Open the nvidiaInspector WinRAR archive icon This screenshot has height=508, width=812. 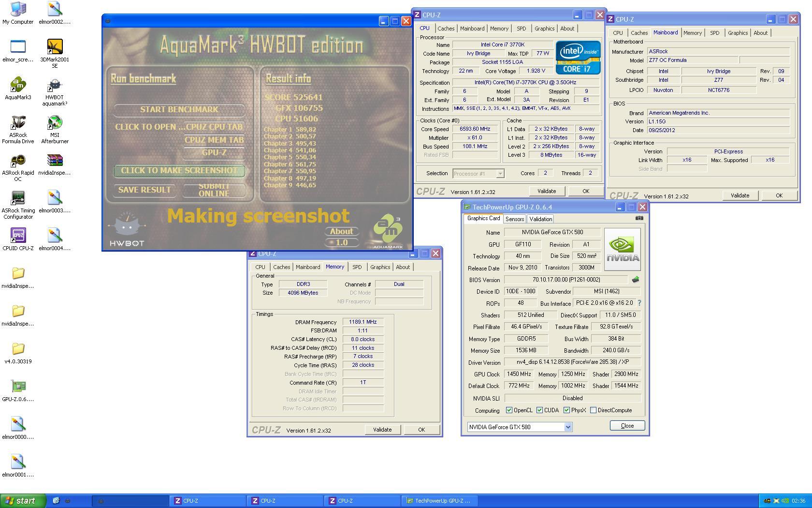click(55, 164)
